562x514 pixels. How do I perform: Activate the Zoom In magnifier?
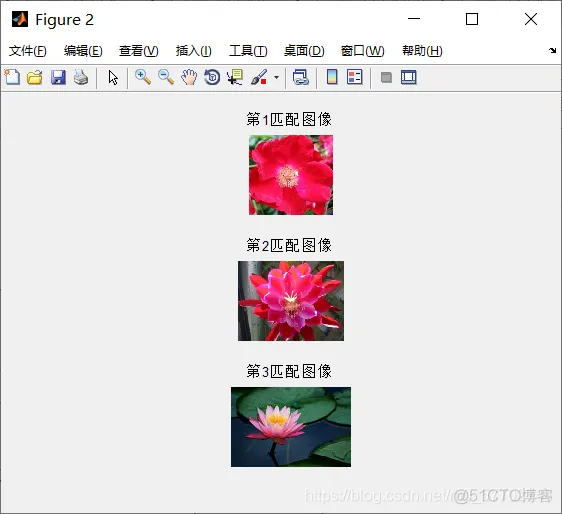[x=143, y=77]
